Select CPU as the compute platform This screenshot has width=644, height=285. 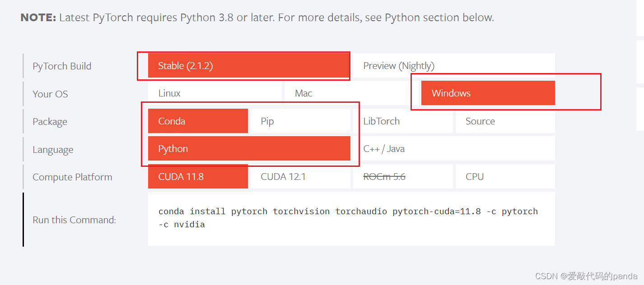[505, 176]
